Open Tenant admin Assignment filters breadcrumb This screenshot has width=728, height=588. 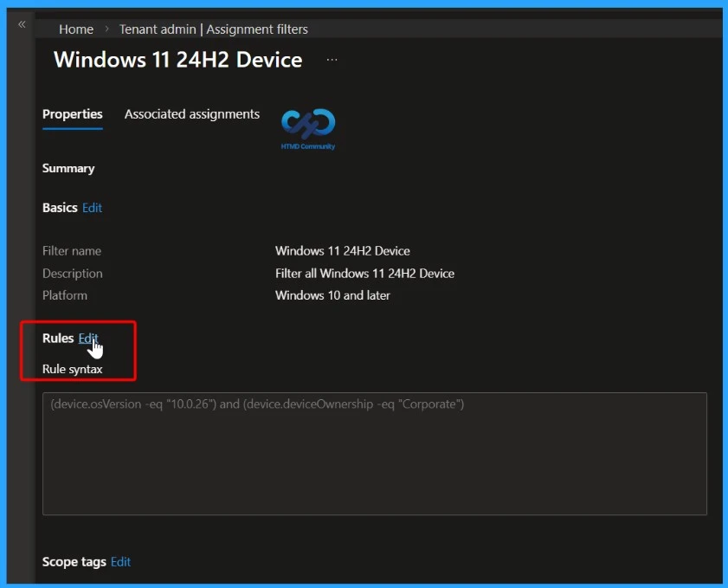pos(213,29)
